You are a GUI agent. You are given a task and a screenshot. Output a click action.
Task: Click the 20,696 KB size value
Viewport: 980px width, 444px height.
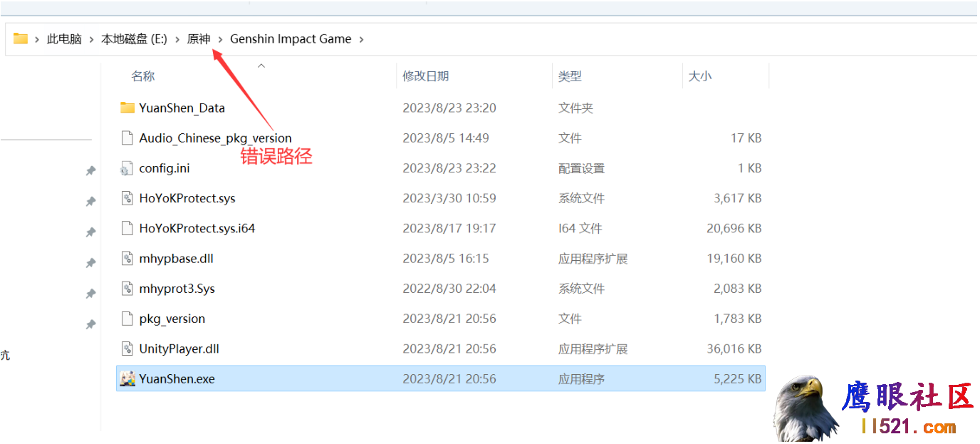pos(734,228)
